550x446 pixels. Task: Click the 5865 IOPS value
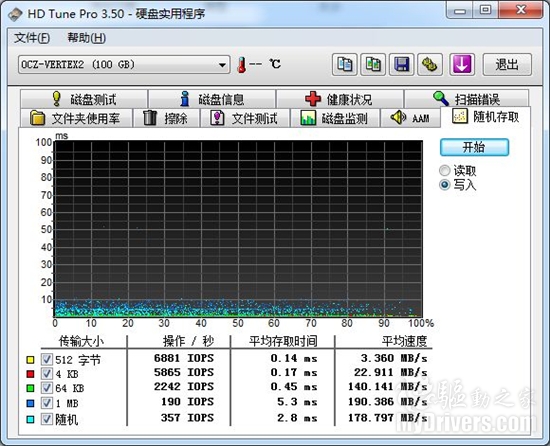[x=184, y=372]
